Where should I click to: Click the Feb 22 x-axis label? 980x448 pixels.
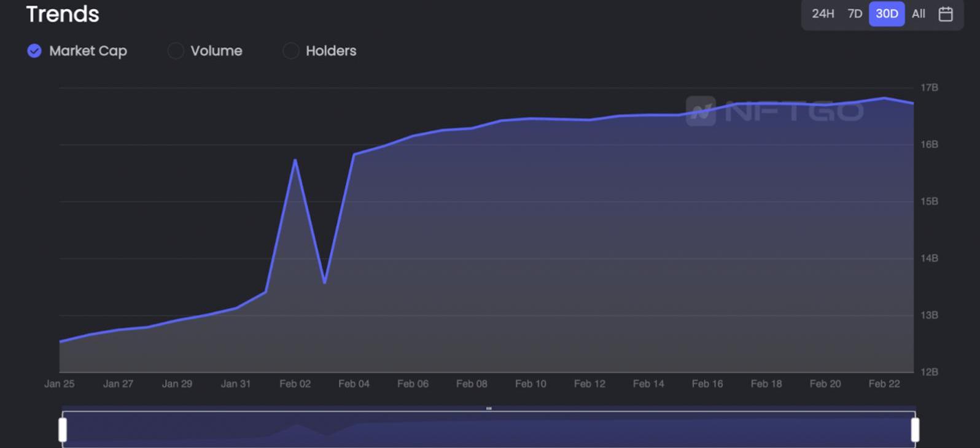(x=884, y=384)
